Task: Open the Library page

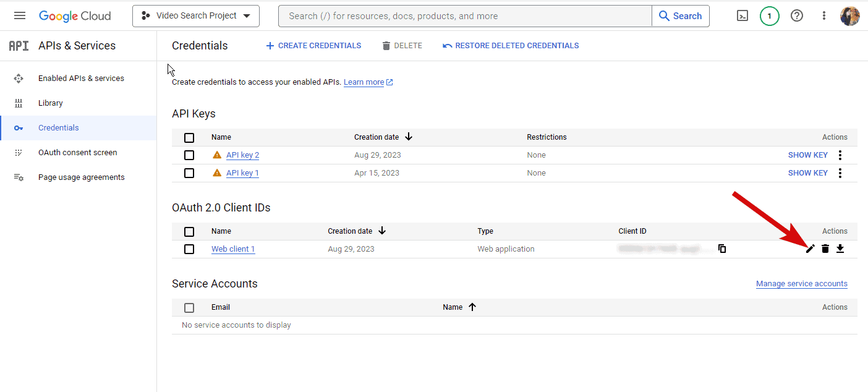Action: 51,103
